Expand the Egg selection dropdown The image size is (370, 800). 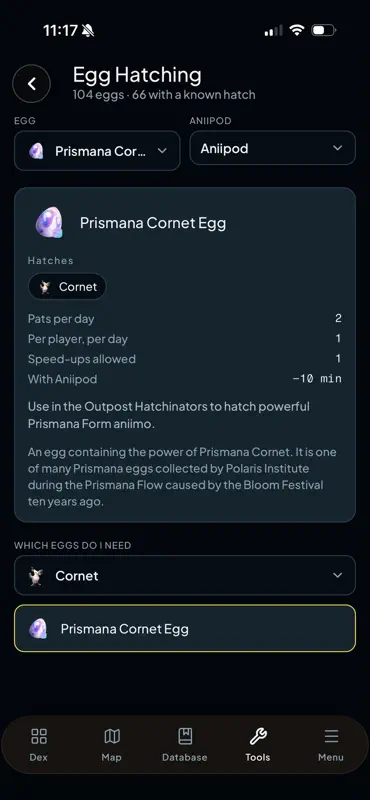click(97, 151)
